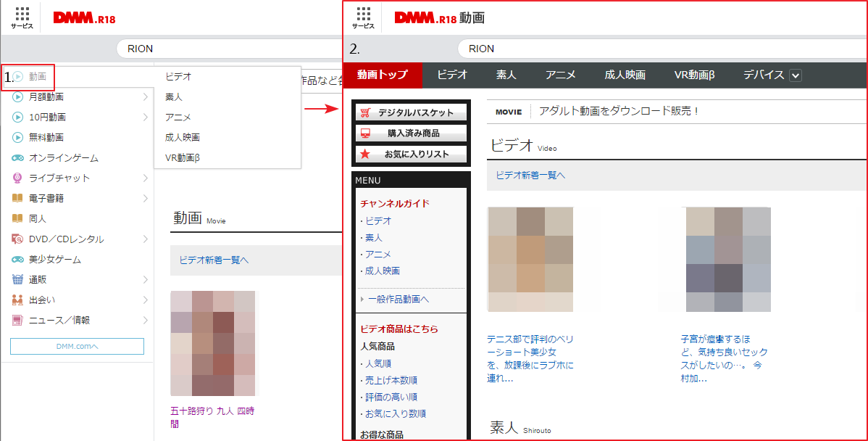
Task: Choose アニメ in the 動画 flyout submenu
Action: tap(178, 117)
